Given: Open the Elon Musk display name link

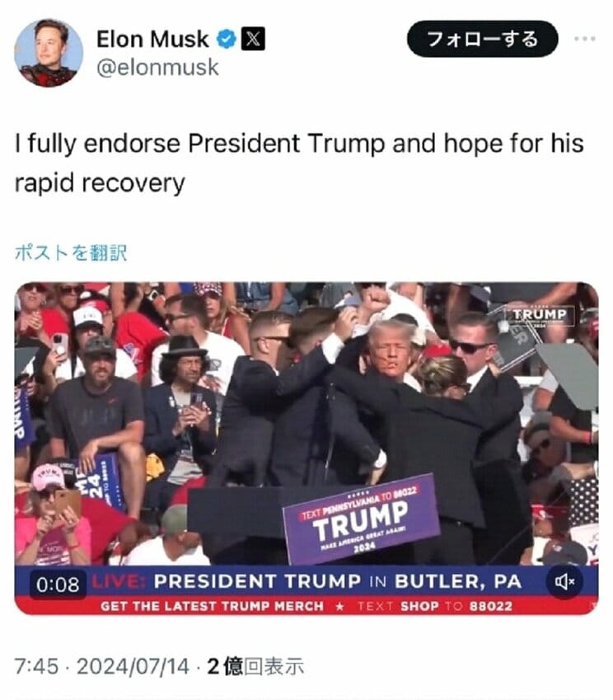Looking at the screenshot, I should click(x=152, y=40).
